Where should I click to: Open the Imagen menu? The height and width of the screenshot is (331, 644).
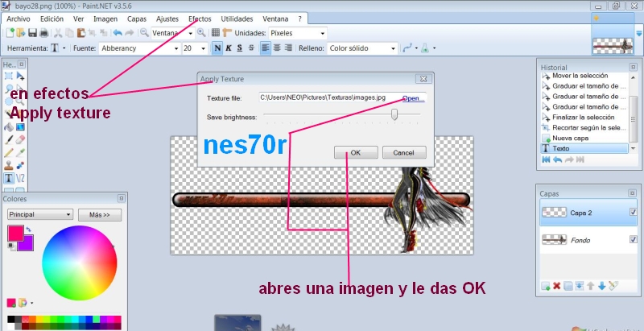[105, 19]
